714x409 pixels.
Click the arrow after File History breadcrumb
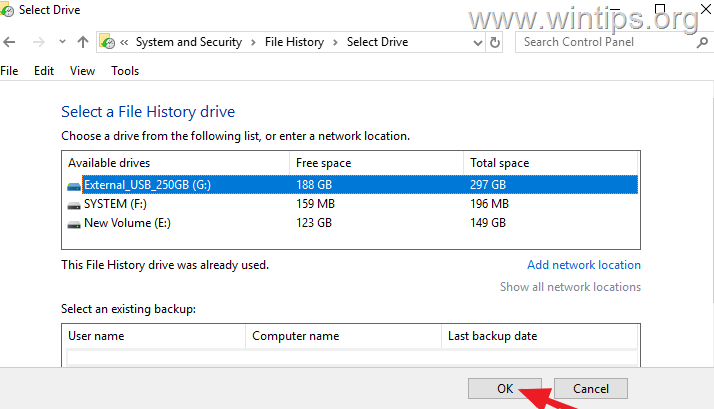point(335,42)
